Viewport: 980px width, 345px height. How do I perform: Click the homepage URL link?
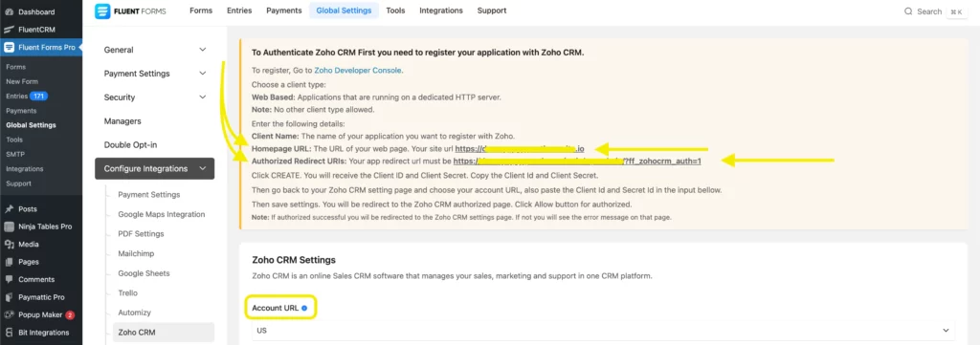(x=520, y=149)
